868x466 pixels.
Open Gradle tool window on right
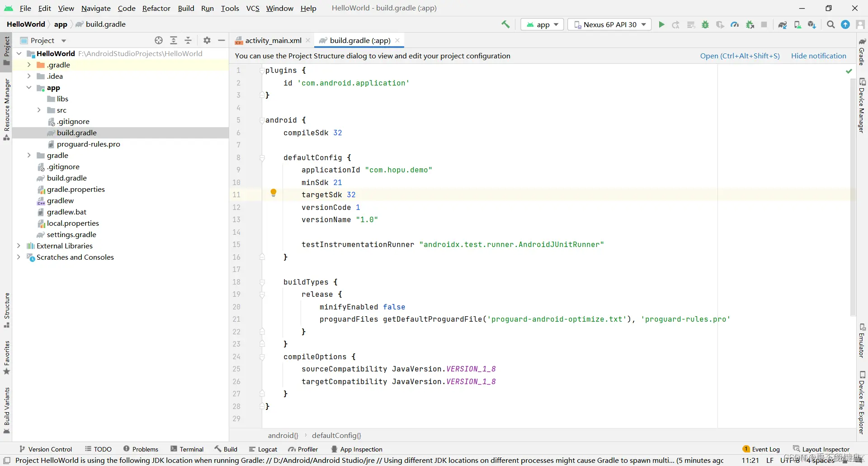(862, 51)
